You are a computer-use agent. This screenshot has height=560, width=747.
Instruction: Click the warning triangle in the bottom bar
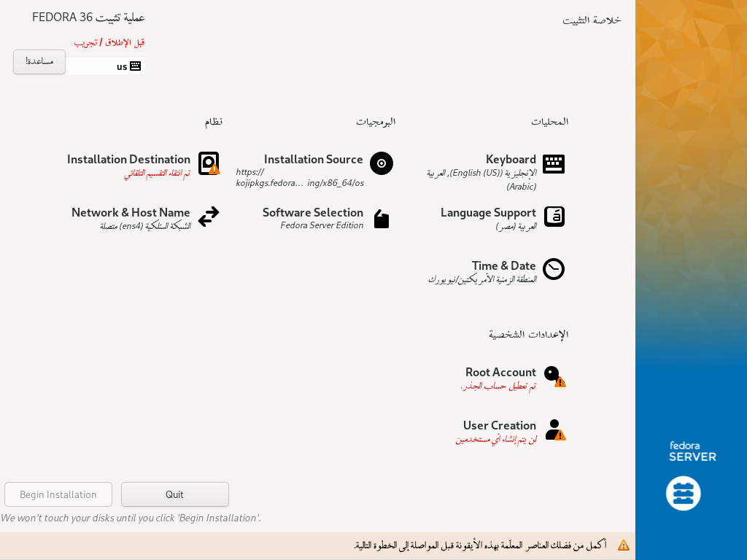click(623, 545)
